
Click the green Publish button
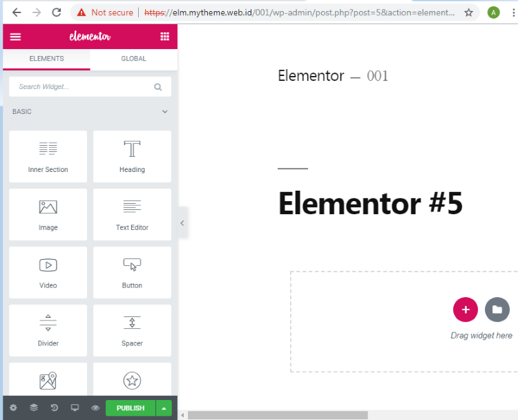[x=131, y=408]
